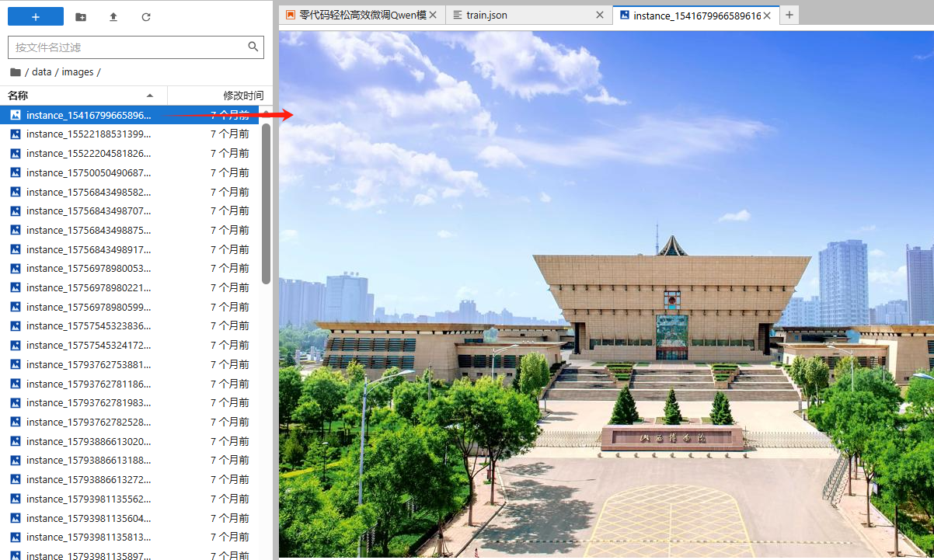Sort files by the 名称 column header

[x=84, y=96]
